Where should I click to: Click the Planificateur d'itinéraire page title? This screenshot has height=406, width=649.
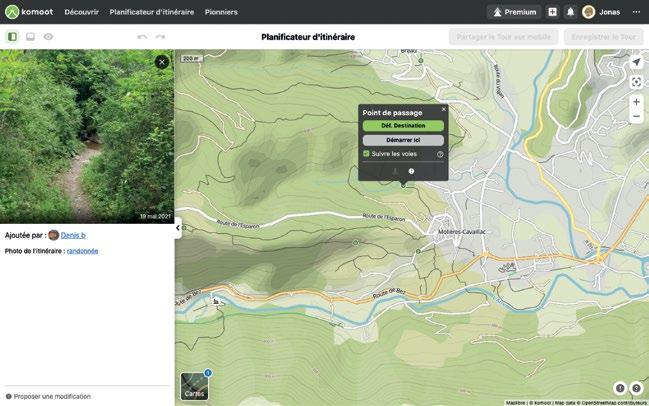pos(308,37)
